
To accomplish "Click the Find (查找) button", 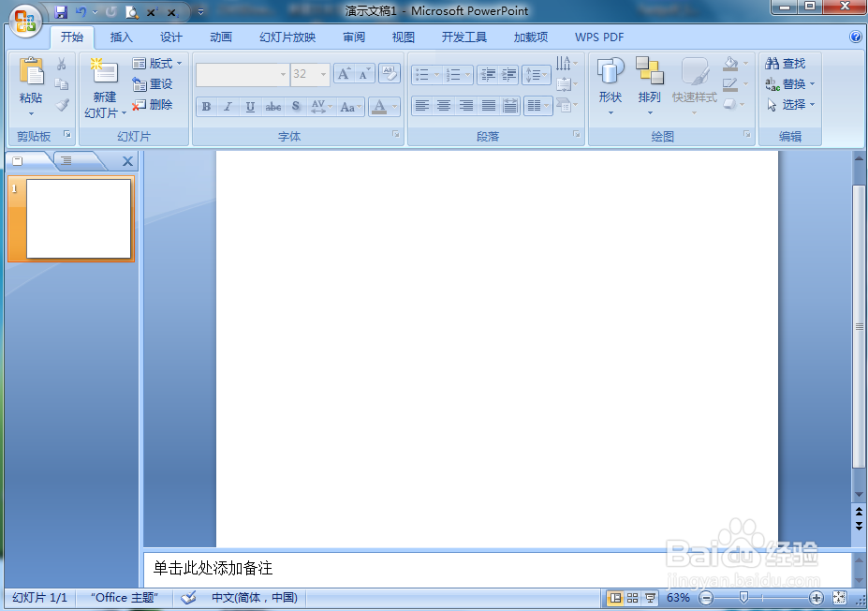I will point(785,64).
